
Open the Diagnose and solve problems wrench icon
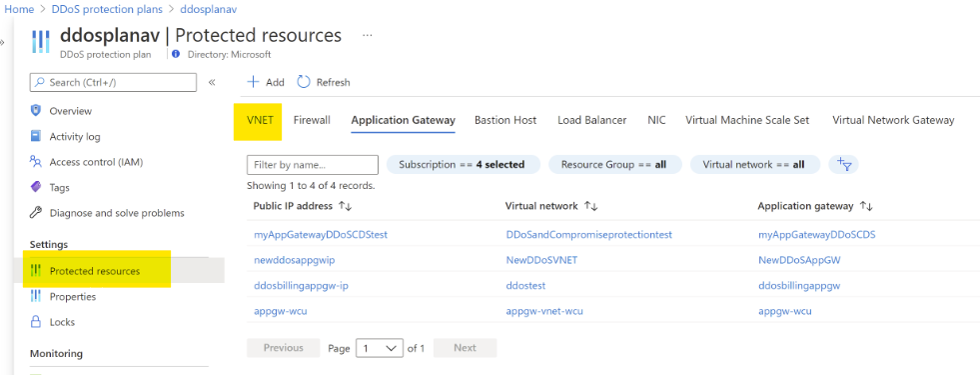pyautogui.click(x=36, y=213)
